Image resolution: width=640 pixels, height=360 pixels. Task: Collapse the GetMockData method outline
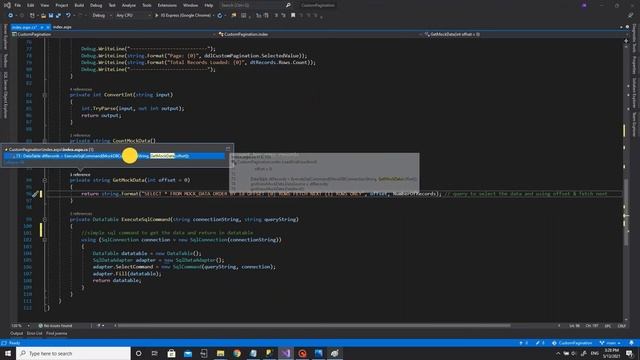[44, 180]
